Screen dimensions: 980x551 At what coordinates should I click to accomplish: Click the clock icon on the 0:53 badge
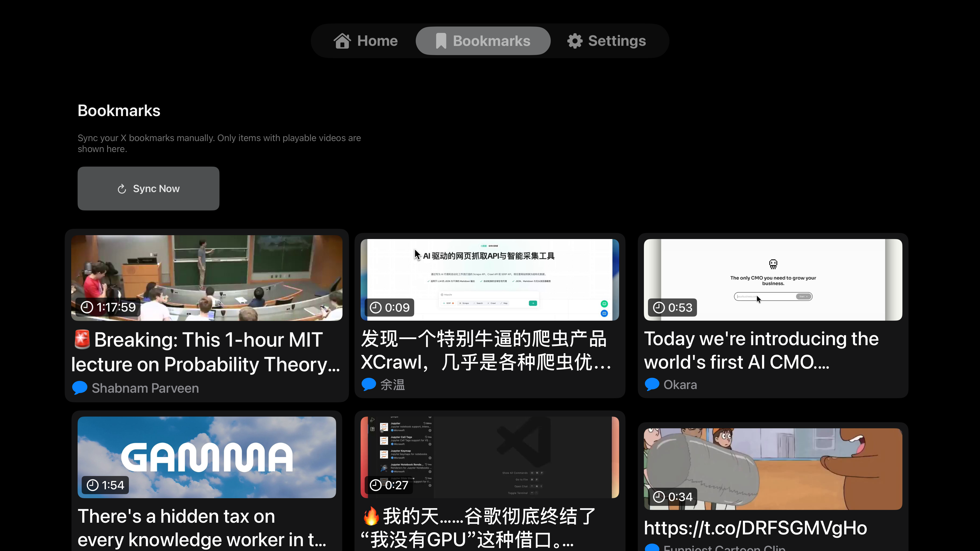[659, 308]
